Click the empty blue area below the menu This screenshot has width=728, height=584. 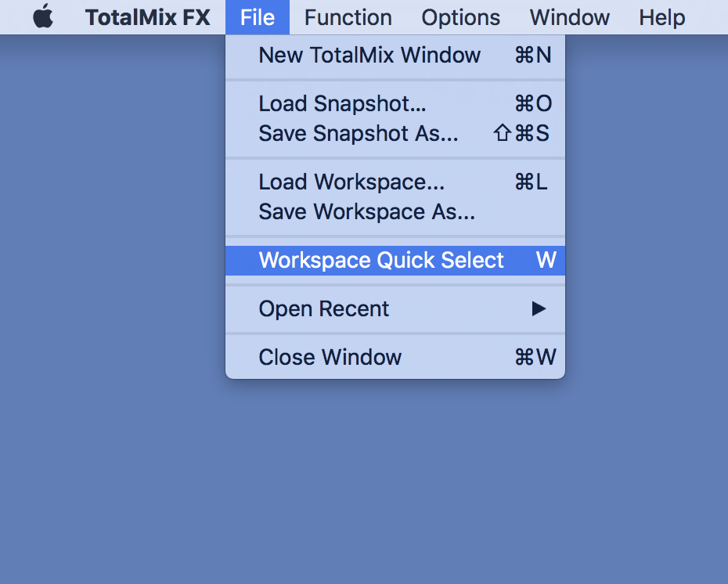[391, 485]
